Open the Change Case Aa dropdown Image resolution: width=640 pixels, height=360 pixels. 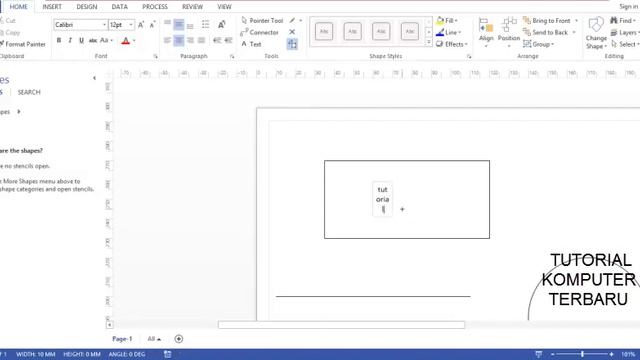pos(107,40)
